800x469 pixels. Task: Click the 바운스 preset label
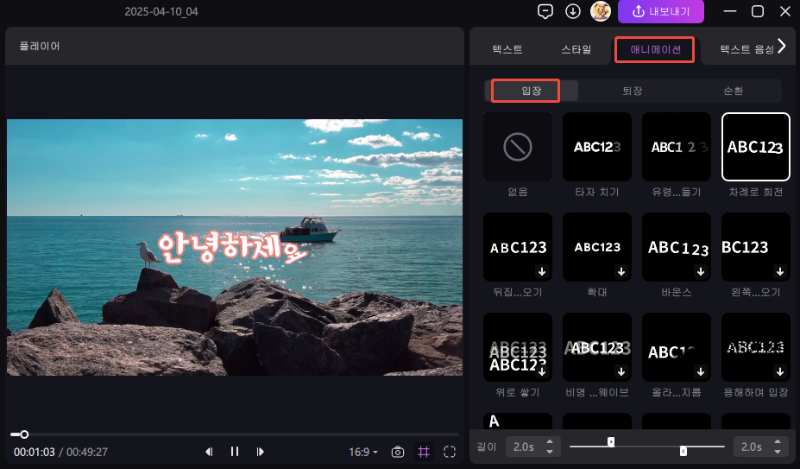(676, 292)
